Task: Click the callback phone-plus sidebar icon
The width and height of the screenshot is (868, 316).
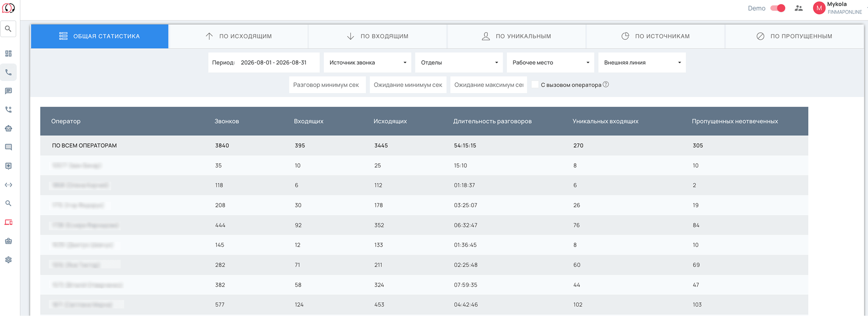Action: 8,110
